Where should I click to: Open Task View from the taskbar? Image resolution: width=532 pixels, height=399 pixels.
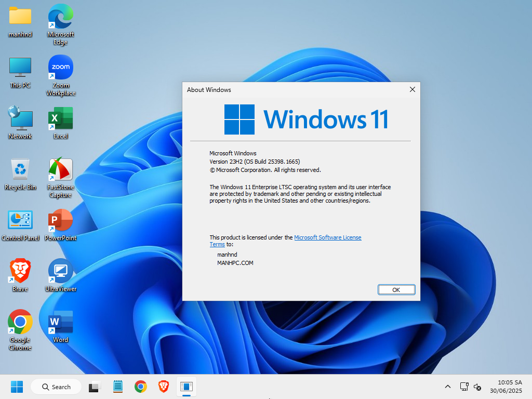(94, 387)
